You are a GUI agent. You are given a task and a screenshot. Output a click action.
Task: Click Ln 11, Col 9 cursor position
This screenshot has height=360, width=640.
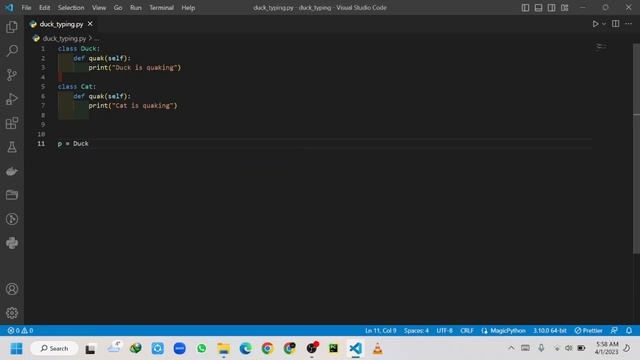[380, 330]
